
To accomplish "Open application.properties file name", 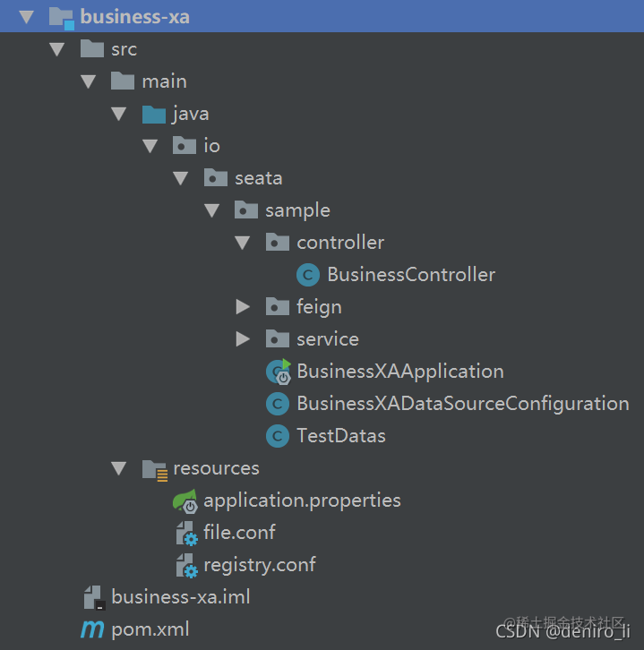I will click(x=303, y=500).
